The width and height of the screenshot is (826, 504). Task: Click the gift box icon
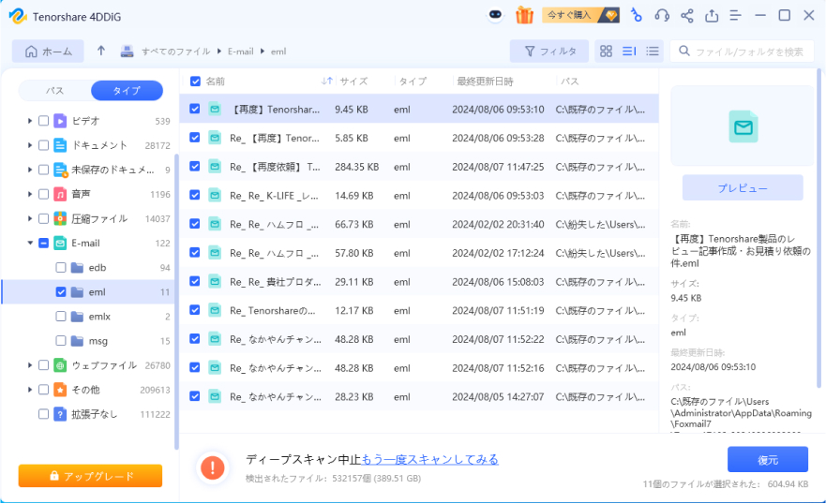[524, 15]
